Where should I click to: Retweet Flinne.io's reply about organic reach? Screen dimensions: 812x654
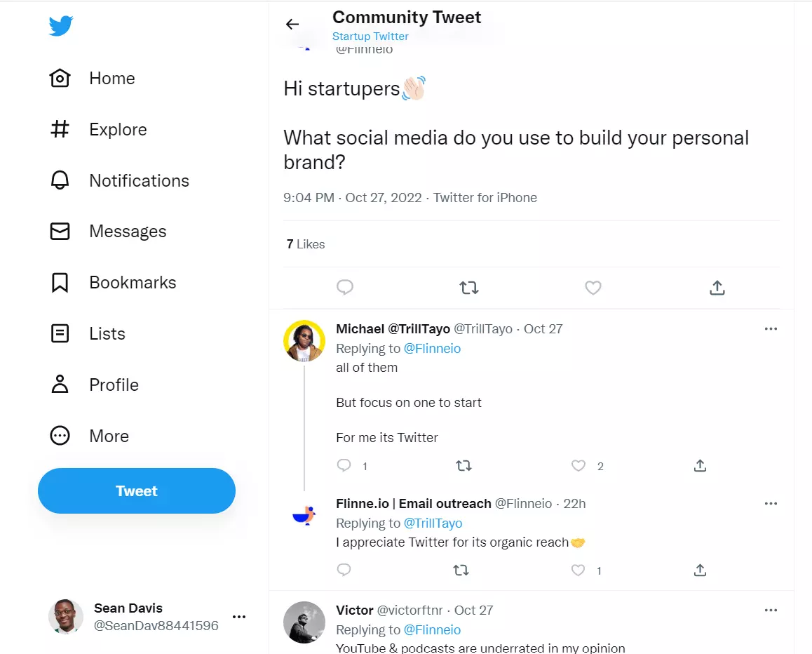(x=461, y=570)
